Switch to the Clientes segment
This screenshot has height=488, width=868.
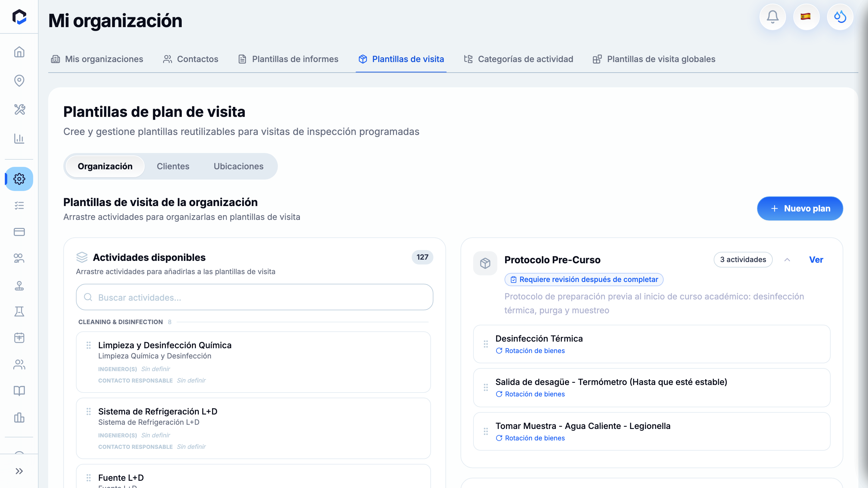(x=173, y=166)
